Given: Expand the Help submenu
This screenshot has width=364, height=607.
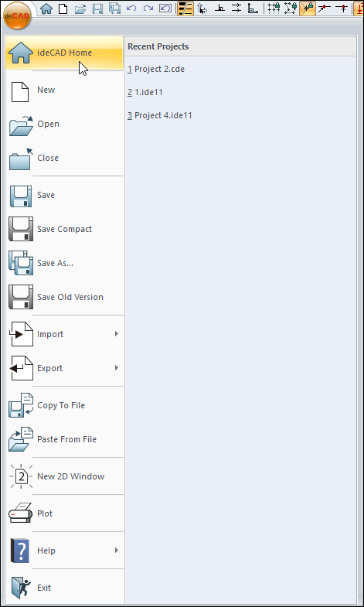Looking at the screenshot, I should [x=116, y=550].
